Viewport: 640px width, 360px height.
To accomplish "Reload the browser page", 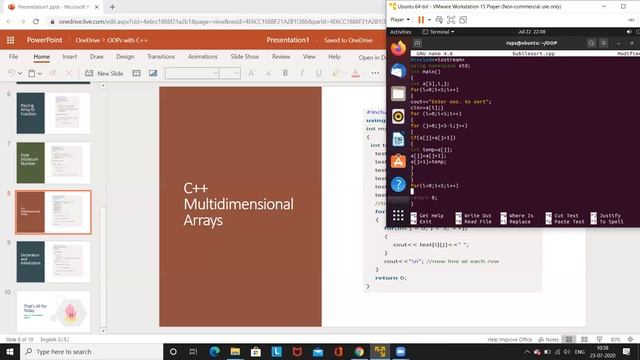I will point(36,22).
